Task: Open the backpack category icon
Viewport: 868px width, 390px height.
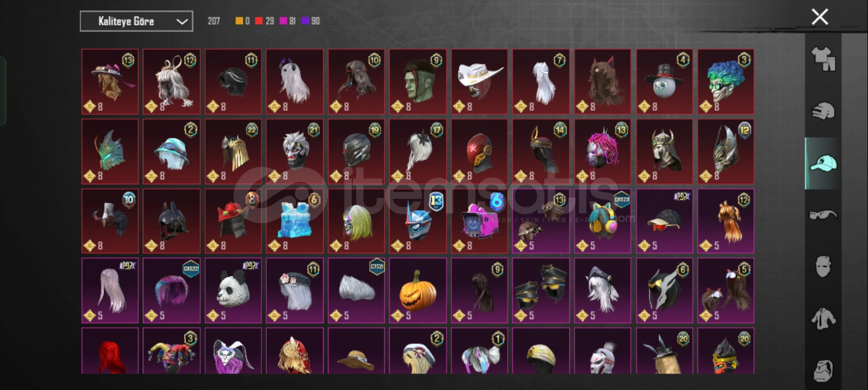Action: (x=823, y=370)
